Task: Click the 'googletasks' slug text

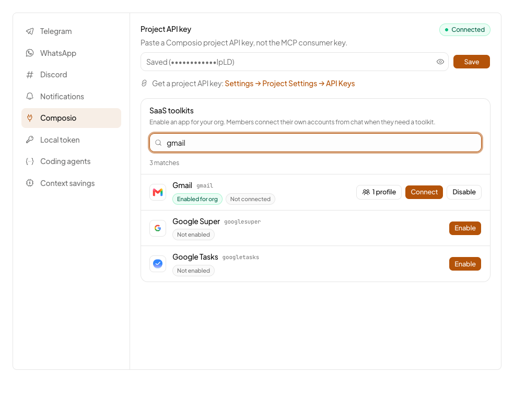Action: (x=241, y=258)
